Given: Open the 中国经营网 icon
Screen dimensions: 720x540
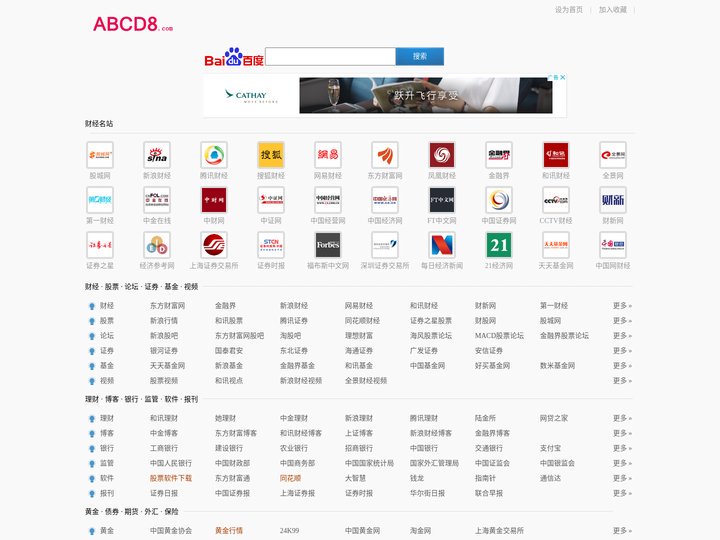Looking at the screenshot, I should pyautogui.click(x=328, y=200).
